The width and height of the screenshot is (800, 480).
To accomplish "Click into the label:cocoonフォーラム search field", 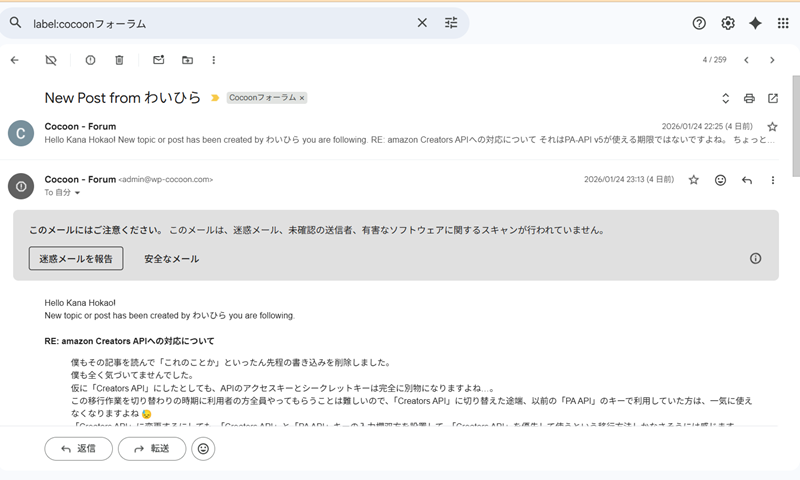I will click(220, 23).
